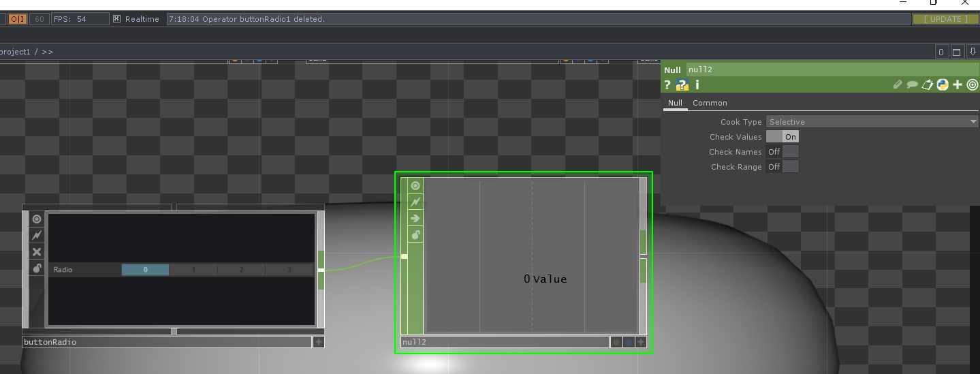Turn off Check Values toggle
This screenshot has width=980, height=374.
[x=782, y=137]
